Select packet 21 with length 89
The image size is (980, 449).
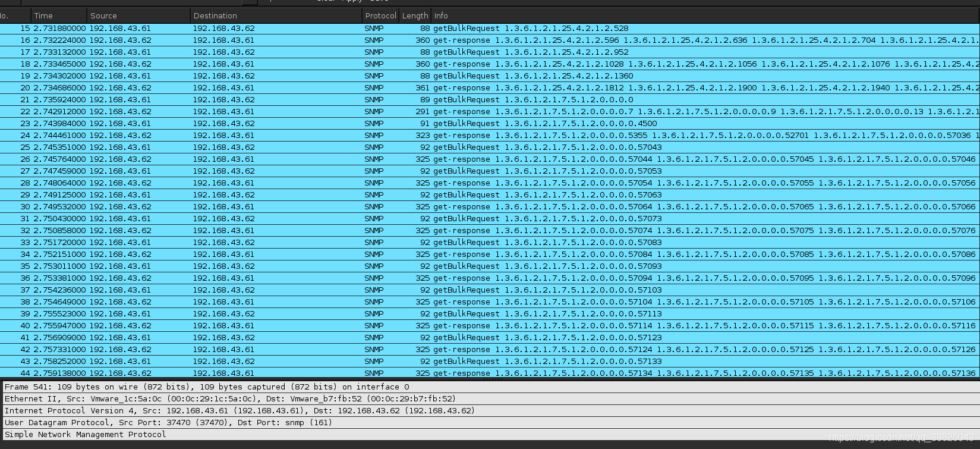[490, 100]
